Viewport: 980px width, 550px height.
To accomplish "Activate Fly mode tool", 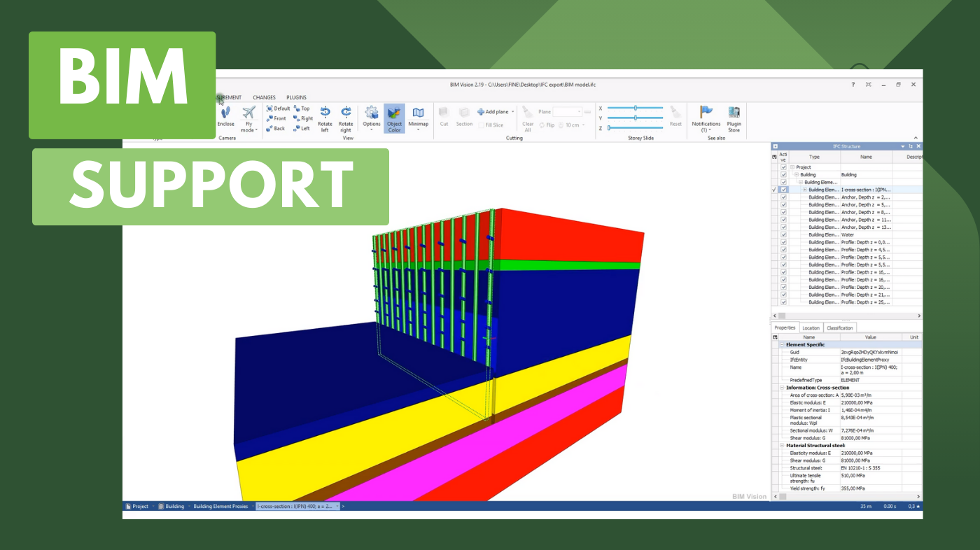I will click(x=248, y=114).
